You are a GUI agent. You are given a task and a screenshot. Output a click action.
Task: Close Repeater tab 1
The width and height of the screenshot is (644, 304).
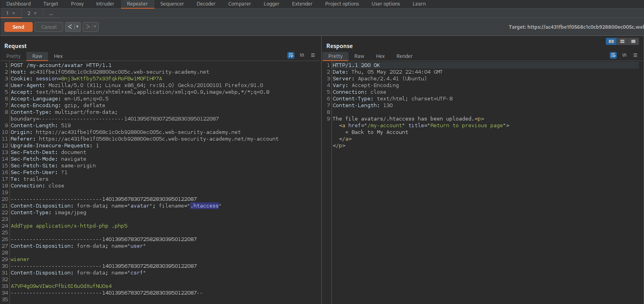14,13
